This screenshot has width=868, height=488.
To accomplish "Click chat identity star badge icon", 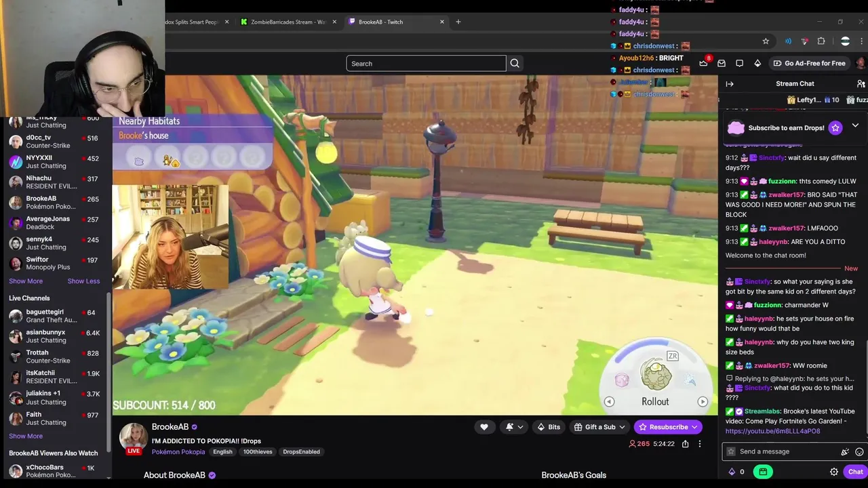I will (x=730, y=451).
